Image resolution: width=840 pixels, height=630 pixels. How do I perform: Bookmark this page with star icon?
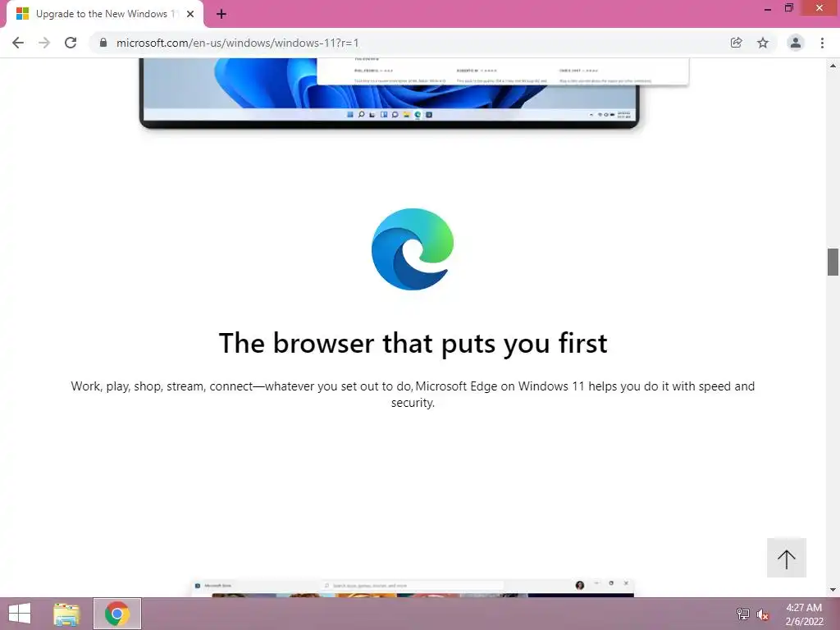pyautogui.click(x=763, y=43)
